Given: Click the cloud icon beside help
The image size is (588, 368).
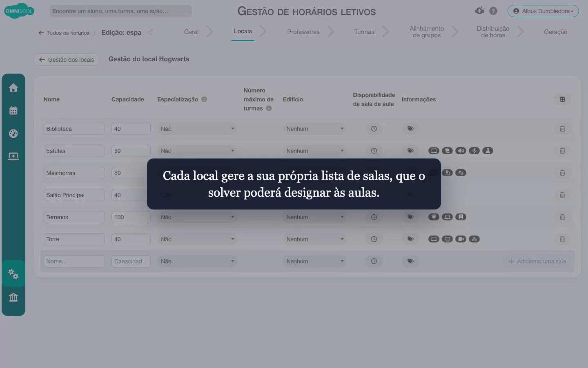Looking at the screenshot, I should 480,11.
